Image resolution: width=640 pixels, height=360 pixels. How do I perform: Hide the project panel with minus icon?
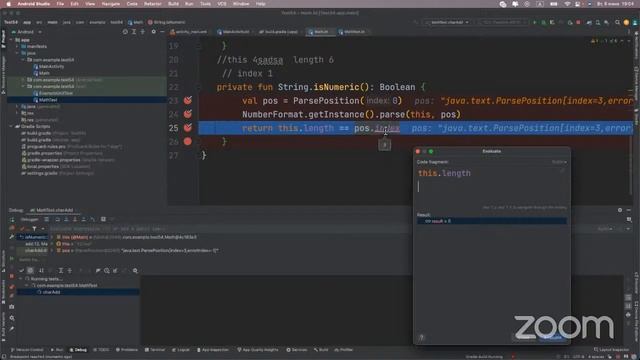click(162, 32)
